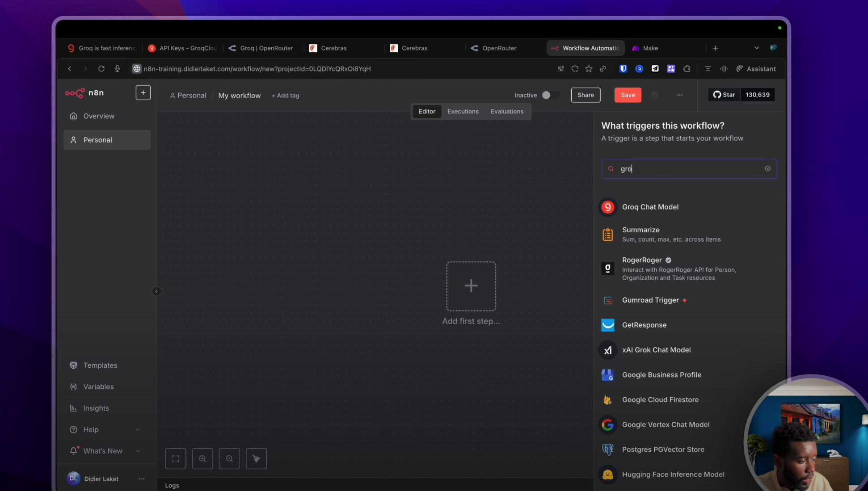Click the Bitwarden shield extension icon

click(x=623, y=69)
